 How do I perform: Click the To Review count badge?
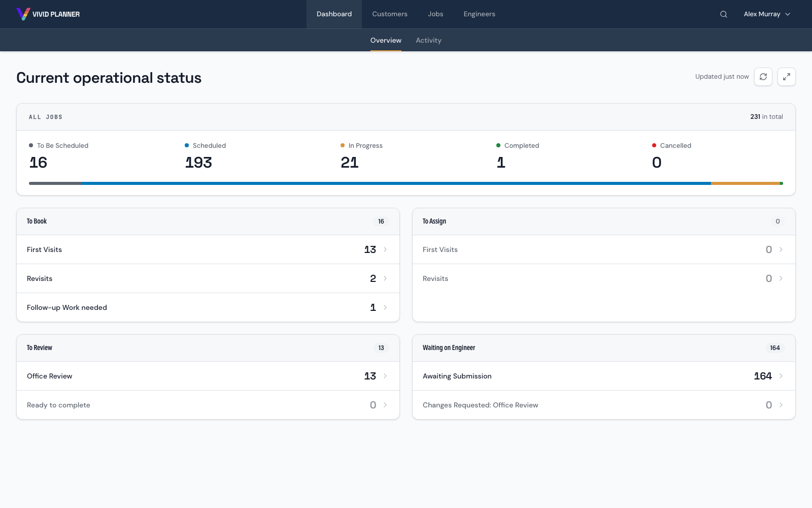coord(381,348)
